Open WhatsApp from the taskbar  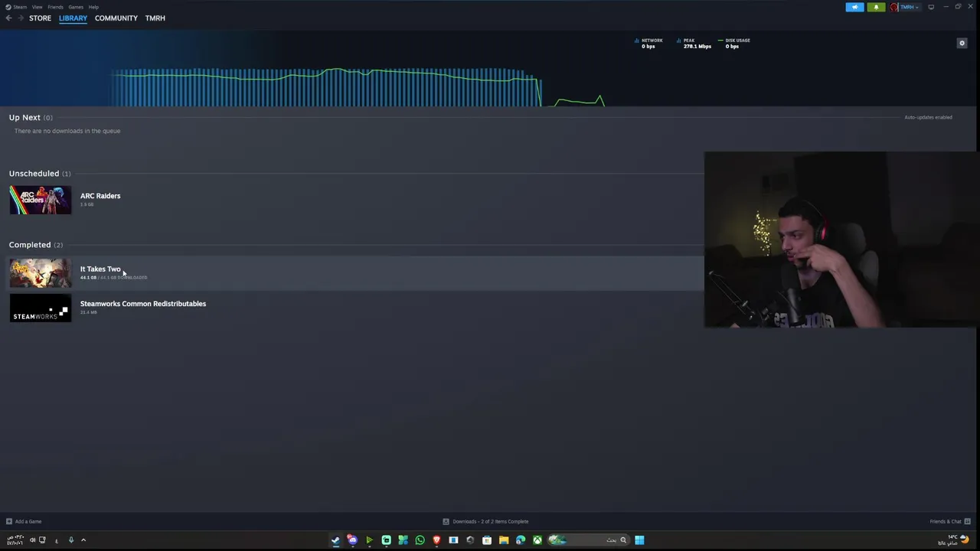pyautogui.click(x=420, y=540)
